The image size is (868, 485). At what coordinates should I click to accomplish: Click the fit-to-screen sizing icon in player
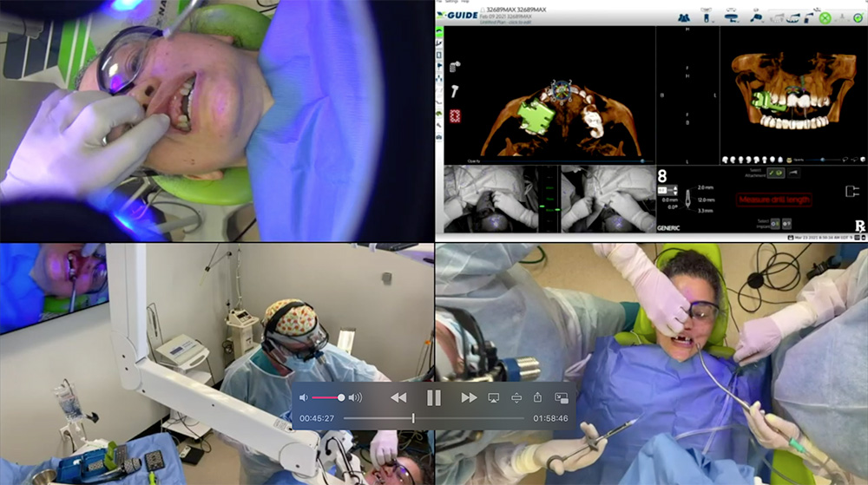point(516,397)
